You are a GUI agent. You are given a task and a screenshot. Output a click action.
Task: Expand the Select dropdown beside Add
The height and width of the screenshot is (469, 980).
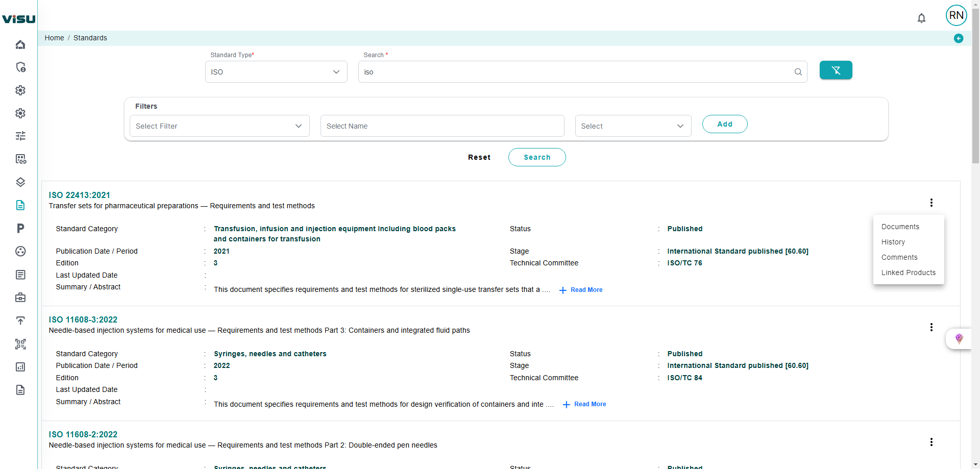(x=632, y=126)
